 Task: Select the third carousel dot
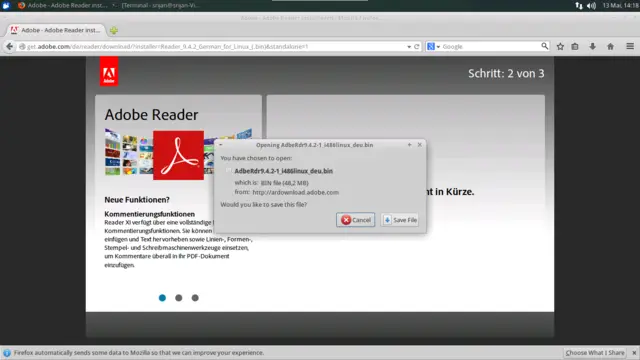195,298
